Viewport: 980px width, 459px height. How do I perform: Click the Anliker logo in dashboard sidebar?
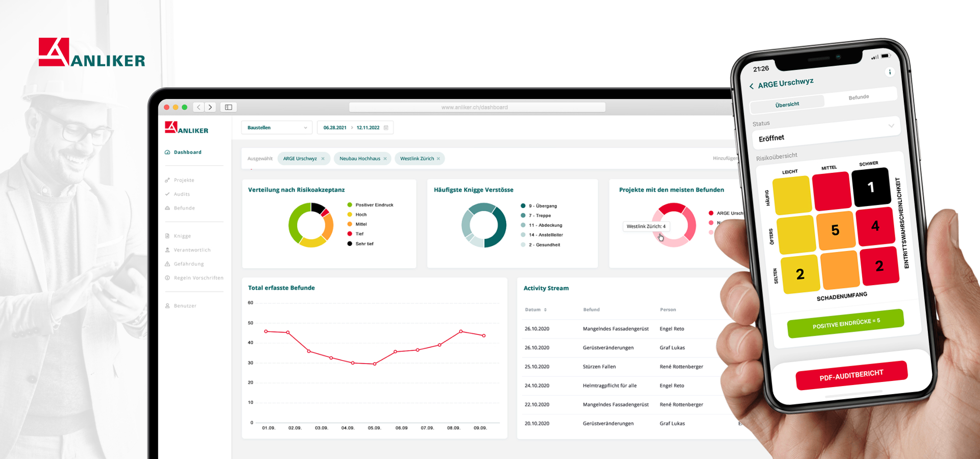pos(186,127)
